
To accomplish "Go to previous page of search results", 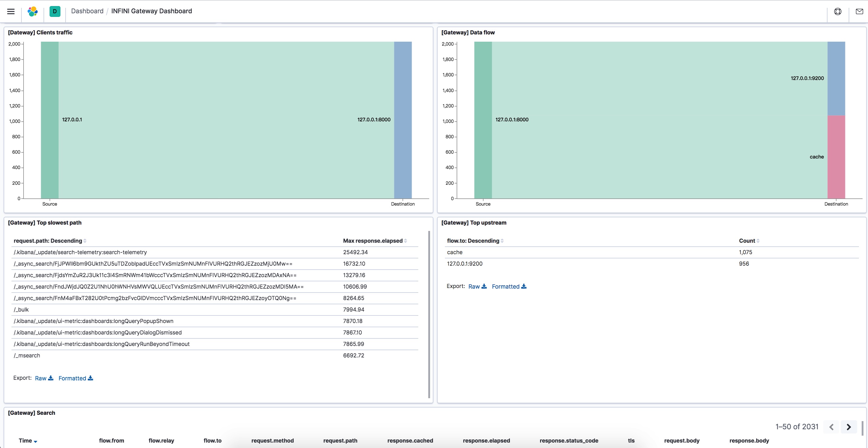I will click(831, 427).
